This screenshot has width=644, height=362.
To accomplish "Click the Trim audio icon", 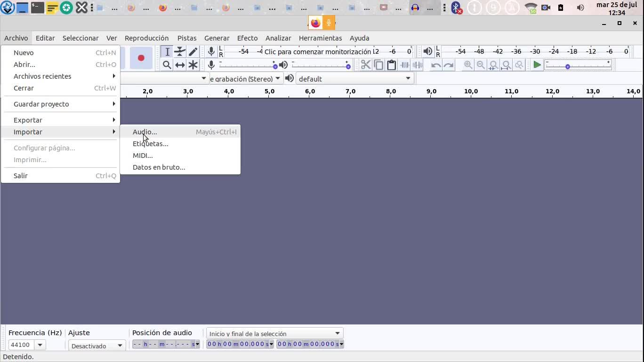I will (404, 65).
